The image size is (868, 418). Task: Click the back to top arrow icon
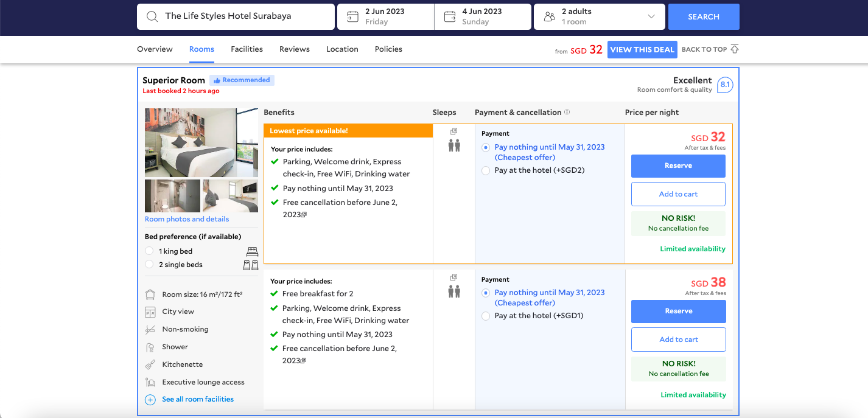pos(735,49)
